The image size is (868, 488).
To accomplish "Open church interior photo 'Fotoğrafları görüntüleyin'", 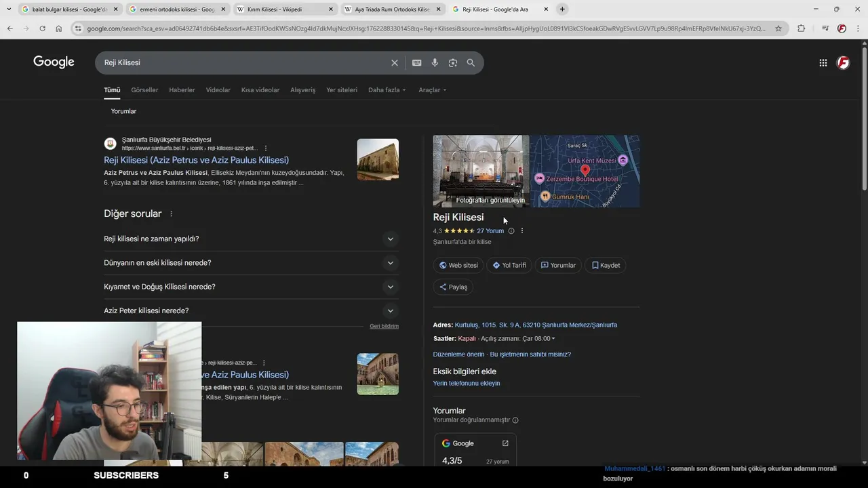I will coord(481,171).
